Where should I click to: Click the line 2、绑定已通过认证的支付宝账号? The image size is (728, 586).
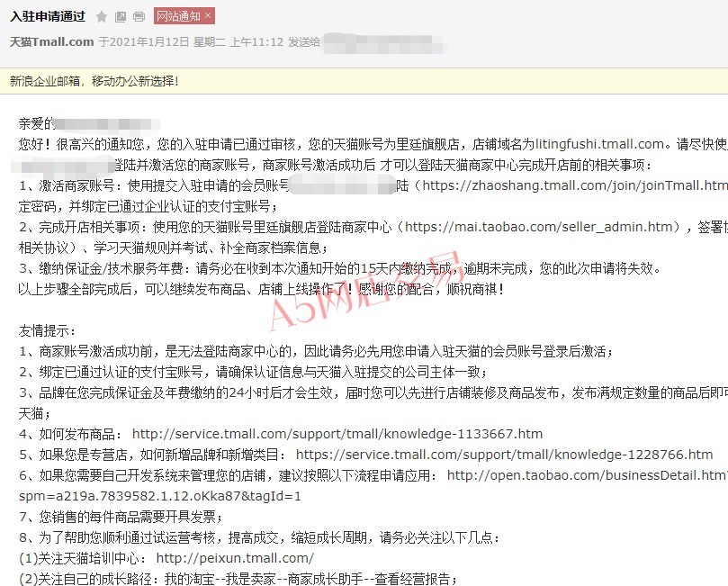tap(253, 372)
